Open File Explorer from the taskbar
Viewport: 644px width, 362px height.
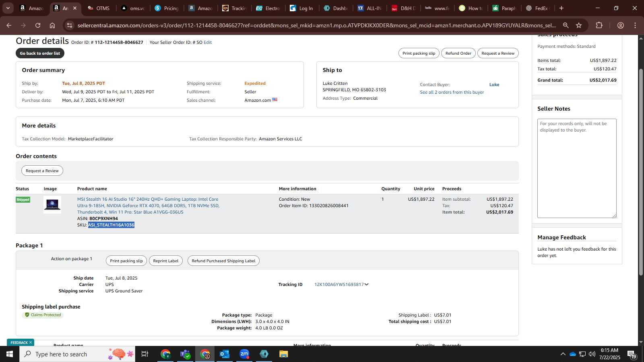pyautogui.click(x=284, y=354)
